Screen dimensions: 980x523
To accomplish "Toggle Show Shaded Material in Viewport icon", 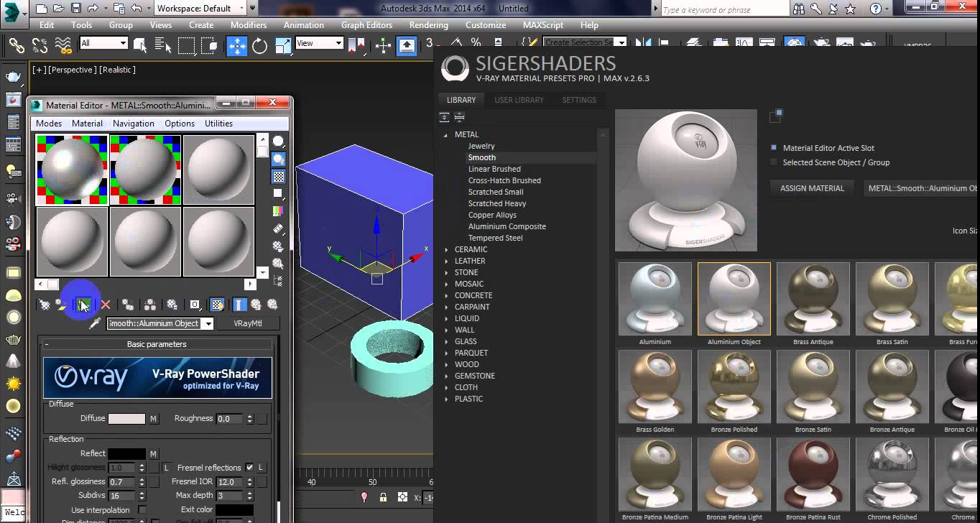I will pos(217,305).
